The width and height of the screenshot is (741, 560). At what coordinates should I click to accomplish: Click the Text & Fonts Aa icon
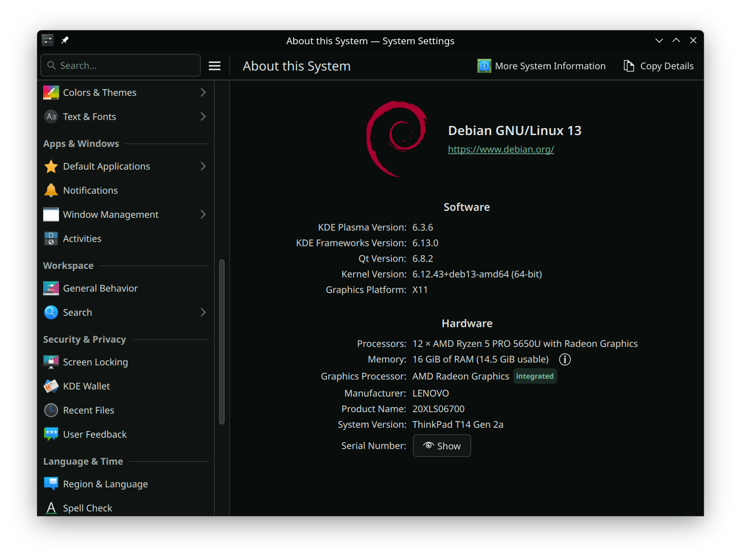click(51, 116)
